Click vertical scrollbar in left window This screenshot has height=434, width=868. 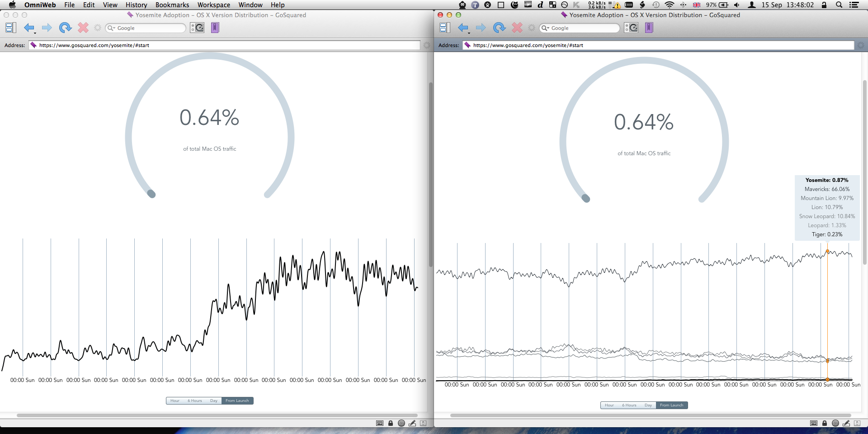(431, 174)
